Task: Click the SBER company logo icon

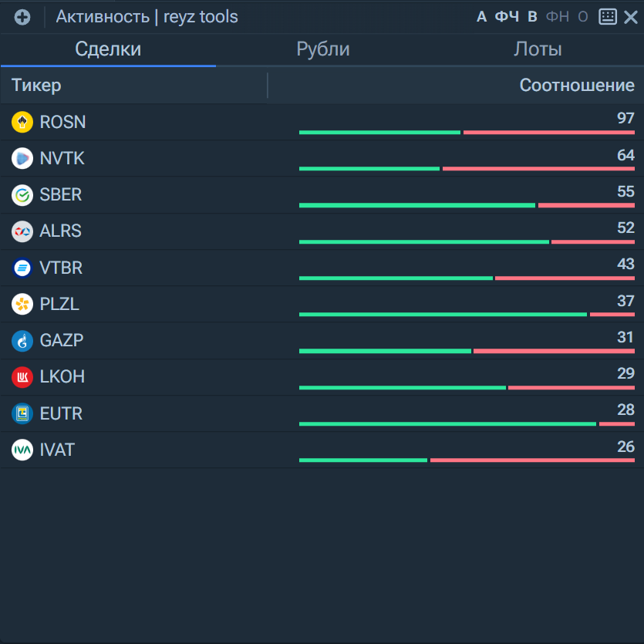Action: tap(22, 194)
